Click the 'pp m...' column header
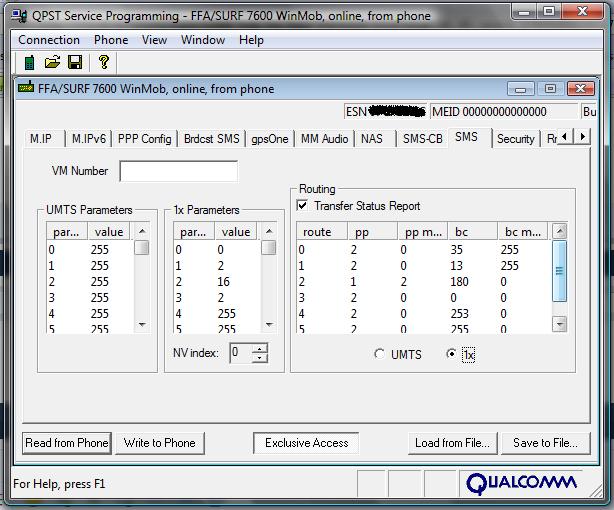This screenshot has width=614, height=510. tap(423, 231)
